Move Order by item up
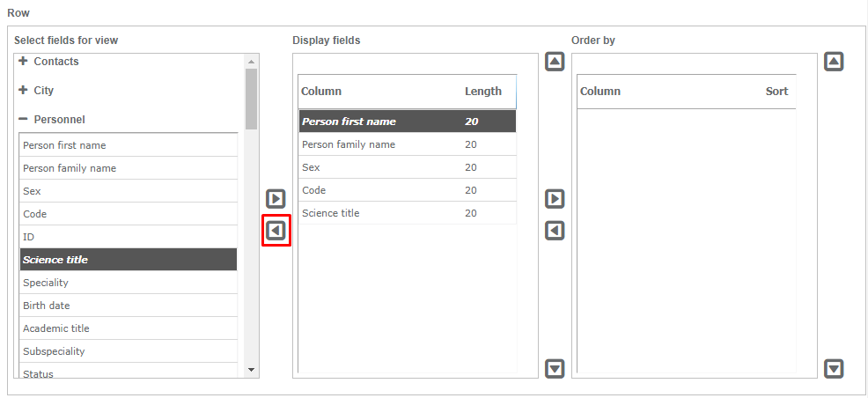This screenshot has width=868, height=398. coord(834,62)
